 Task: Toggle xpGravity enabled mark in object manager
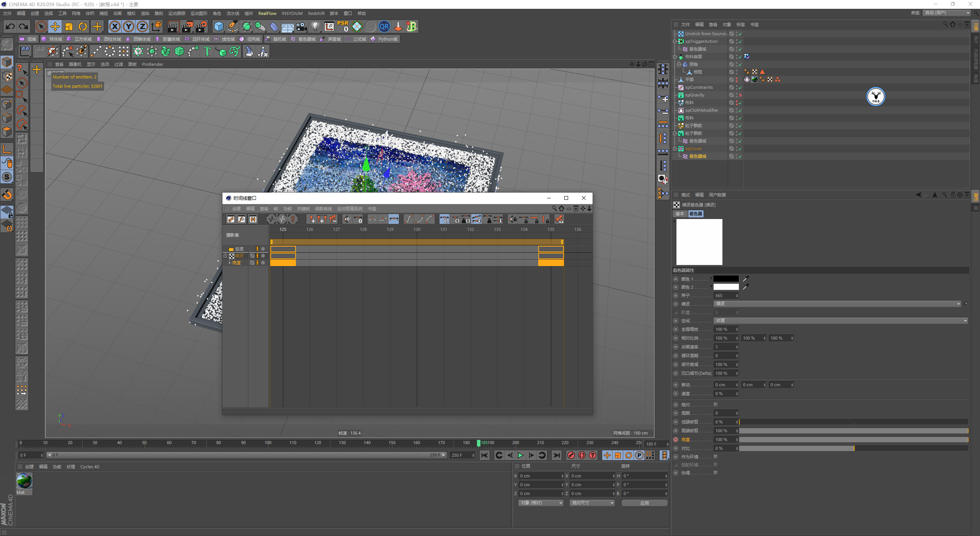(x=740, y=95)
